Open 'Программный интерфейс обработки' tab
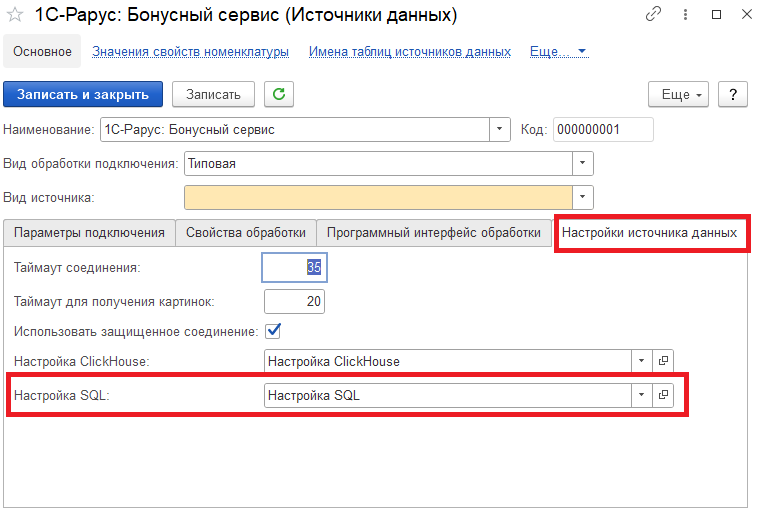Viewport: 759px width, 517px height. click(434, 233)
